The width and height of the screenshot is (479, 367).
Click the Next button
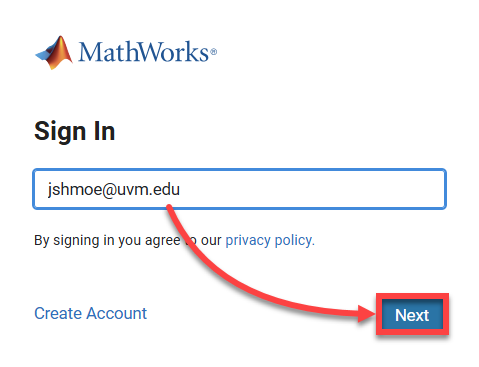412,314
